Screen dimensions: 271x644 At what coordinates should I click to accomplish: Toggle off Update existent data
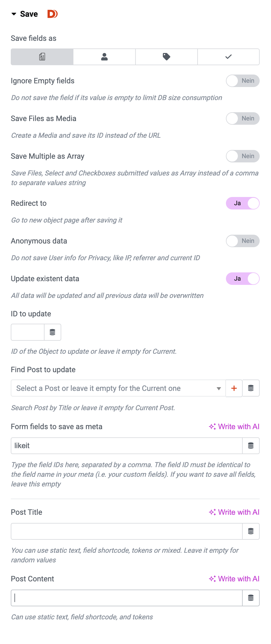243,279
